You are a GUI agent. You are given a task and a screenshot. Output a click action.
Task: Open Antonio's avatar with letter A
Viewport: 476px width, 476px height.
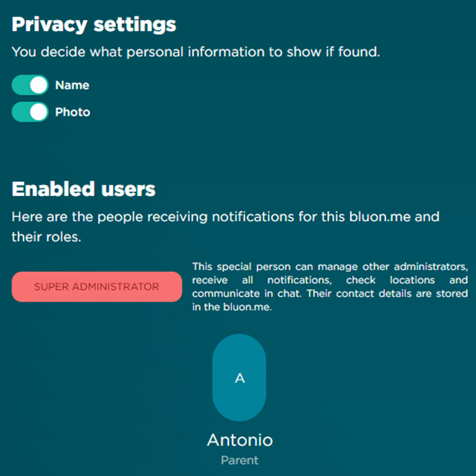click(x=239, y=378)
